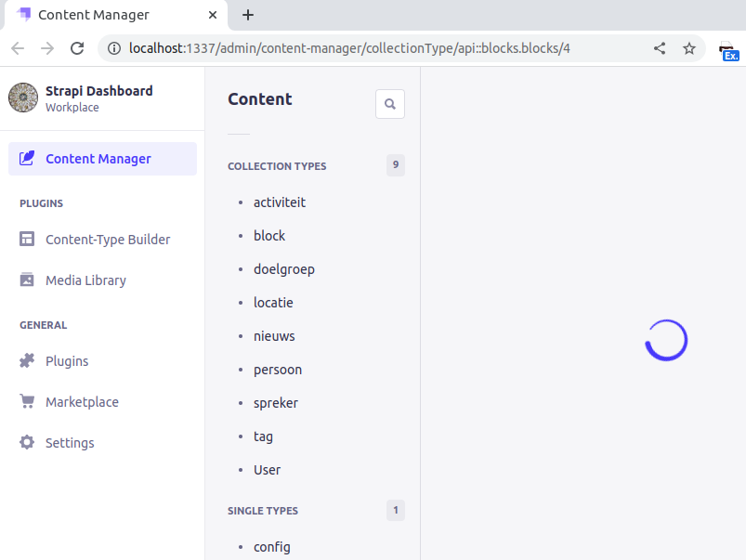Image resolution: width=746 pixels, height=560 pixels.
Task: Open Settings with the gear icon
Action: coord(28,442)
